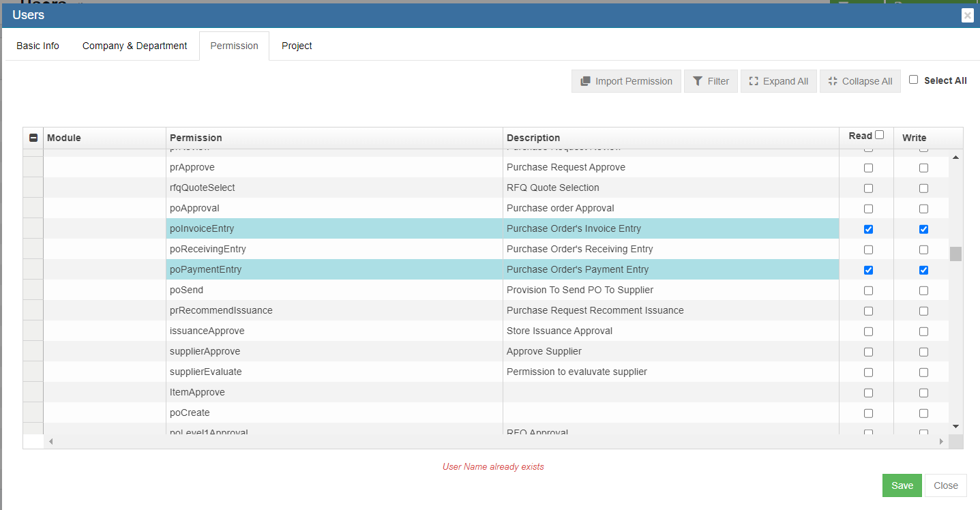Click the horizontal scrollbar right arrow
Screen dimensions: 980x510
pos(942,442)
